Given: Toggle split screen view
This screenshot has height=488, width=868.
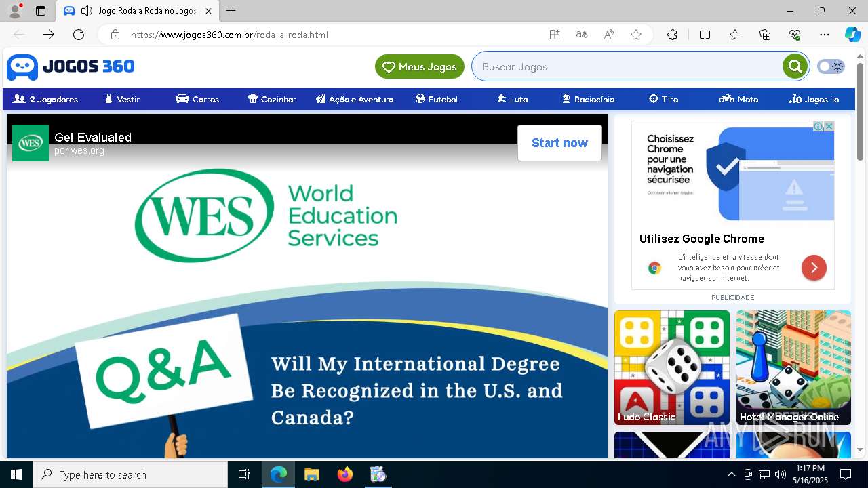Looking at the screenshot, I should [x=705, y=35].
